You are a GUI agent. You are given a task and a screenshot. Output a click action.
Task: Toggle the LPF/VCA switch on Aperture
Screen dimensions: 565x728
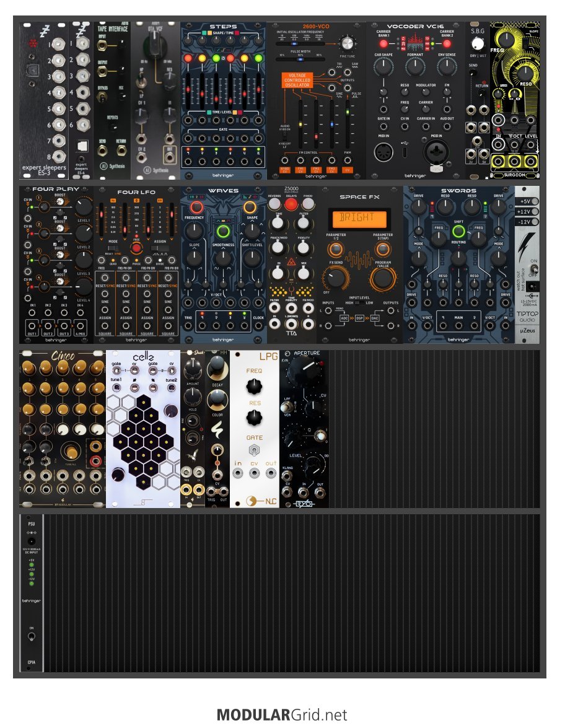(x=286, y=406)
